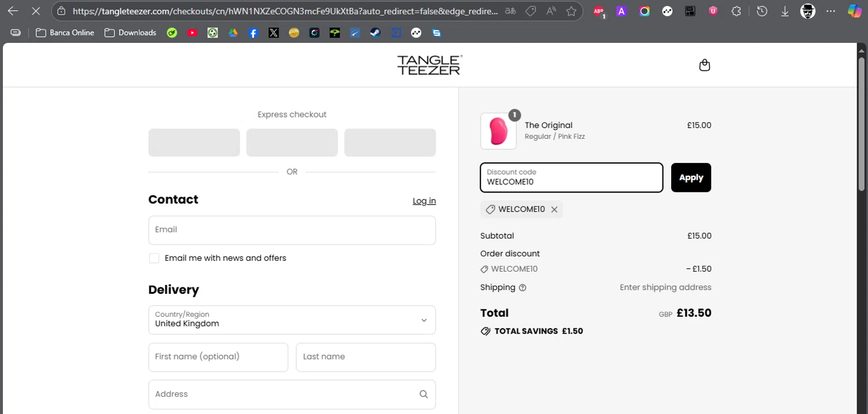Open the rainbow circle extension icon
Screen dimensions: 868x414
tap(644, 11)
